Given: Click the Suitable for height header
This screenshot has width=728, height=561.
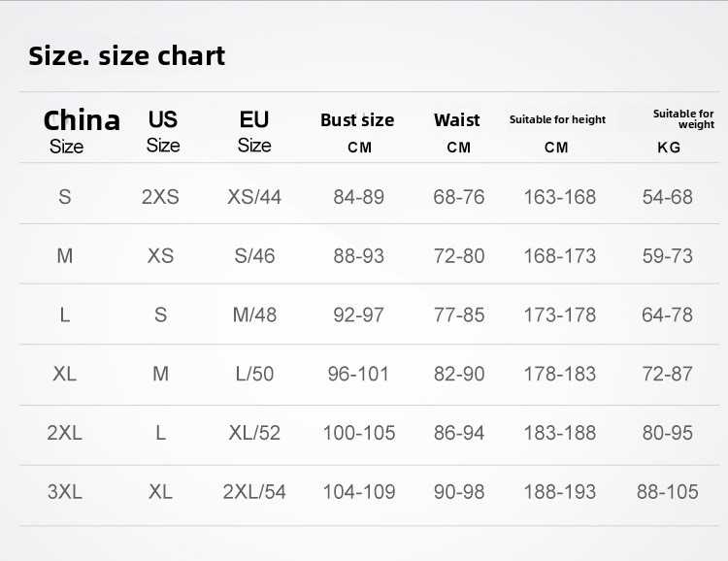Looking at the screenshot, I should pos(557,132).
